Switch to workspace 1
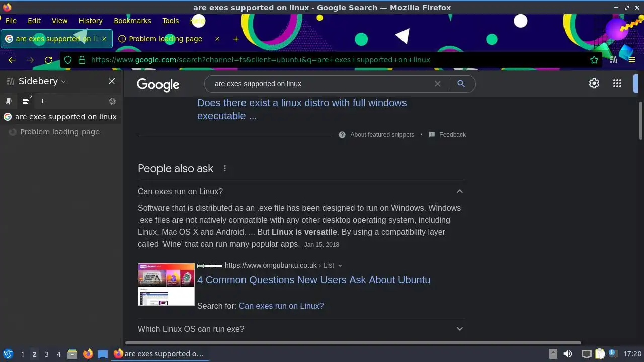The image size is (644, 362). click(22, 354)
